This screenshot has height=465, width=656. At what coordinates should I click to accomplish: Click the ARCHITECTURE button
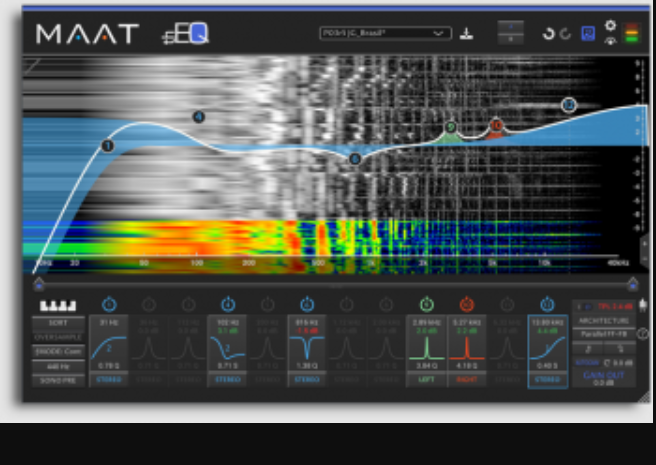pyautogui.click(x=605, y=321)
